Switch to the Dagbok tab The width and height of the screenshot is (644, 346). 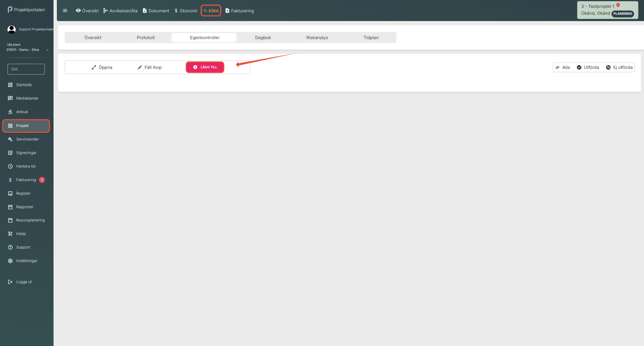click(263, 38)
